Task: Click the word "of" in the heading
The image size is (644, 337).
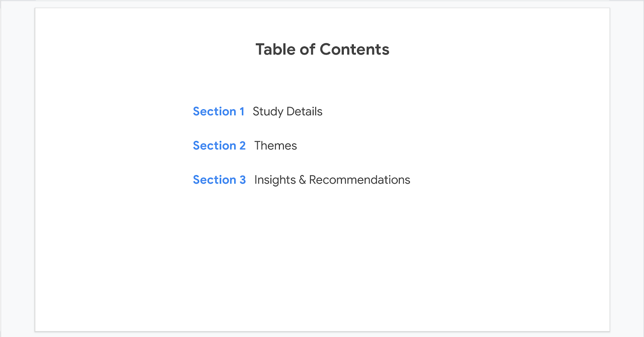Action: click(x=308, y=50)
